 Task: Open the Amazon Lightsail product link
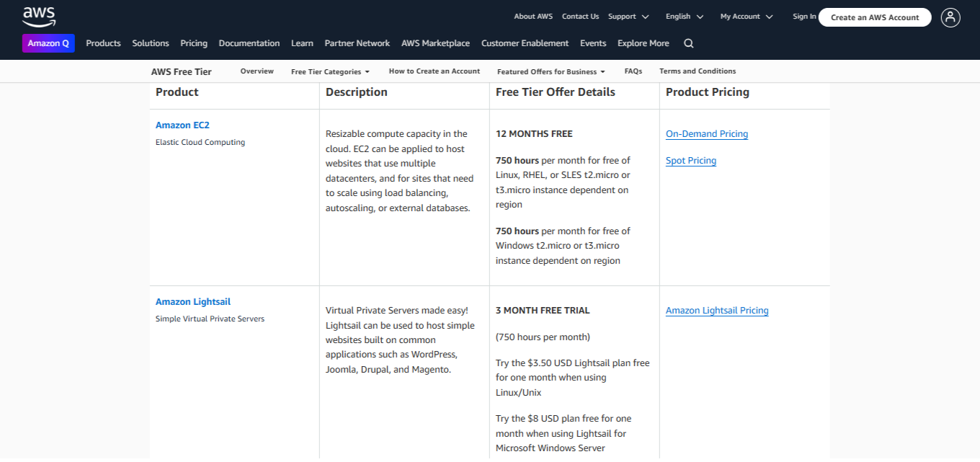(x=193, y=302)
